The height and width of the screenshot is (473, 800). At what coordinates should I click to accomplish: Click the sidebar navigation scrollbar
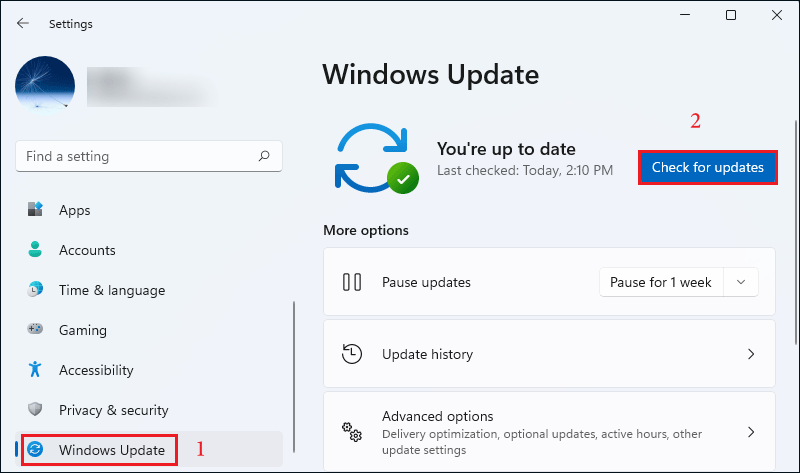[294, 377]
